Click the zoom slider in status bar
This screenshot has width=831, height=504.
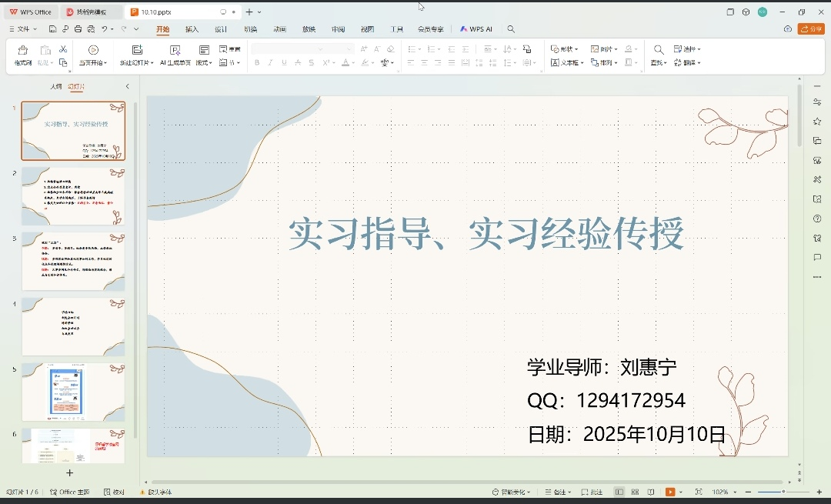[x=783, y=492]
